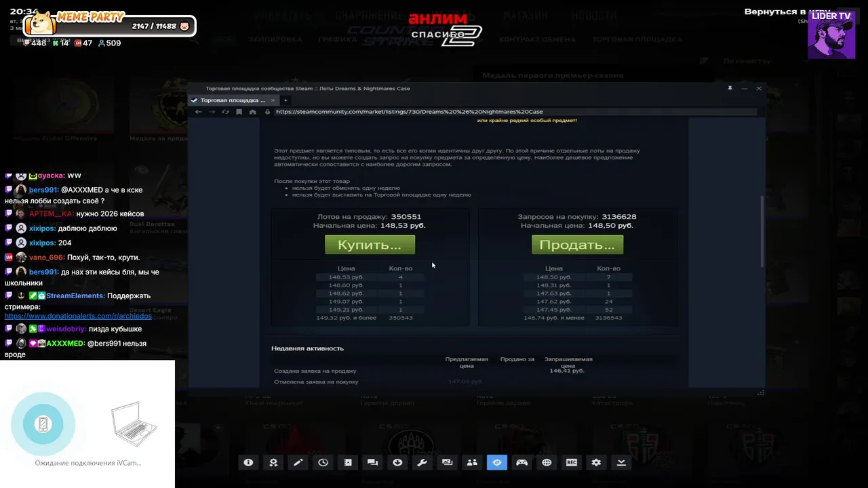
Task: Open a new browser tab plus button
Action: pos(285,100)
